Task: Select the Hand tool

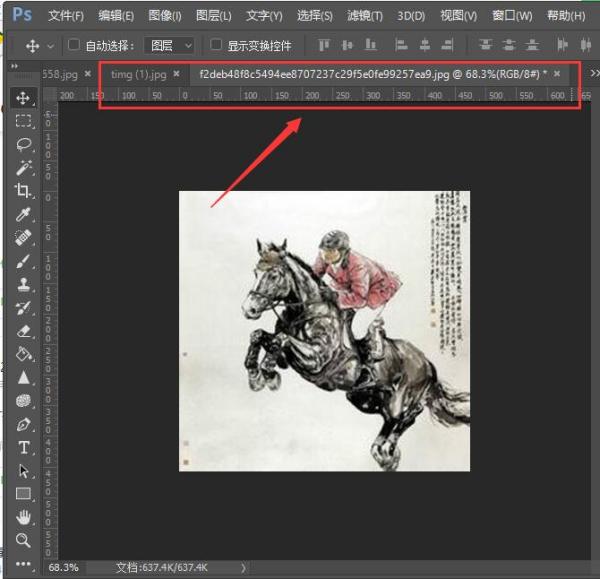Action: pyautogui.click(x=23, y=517)
